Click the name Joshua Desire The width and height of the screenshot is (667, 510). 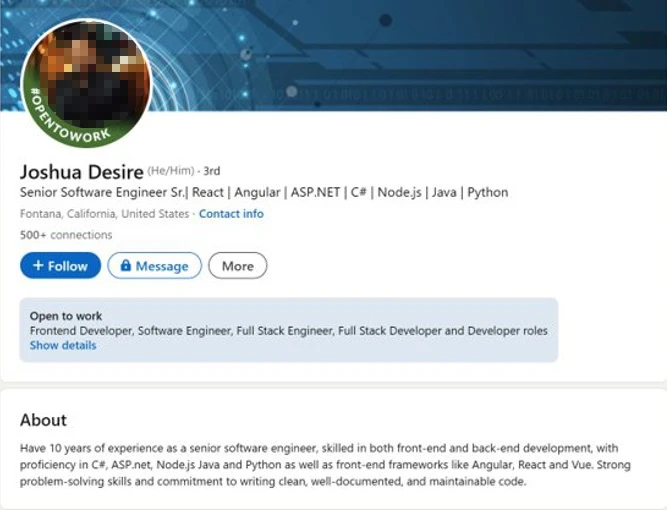coord(82,170)
